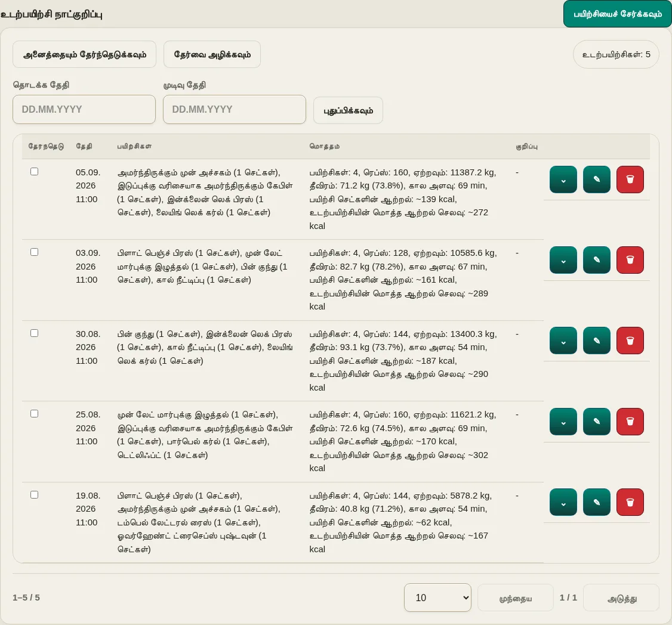Click the தேதி column header
Image resolution: width=672 pixels, height=625 pixels.
point(84,147)
